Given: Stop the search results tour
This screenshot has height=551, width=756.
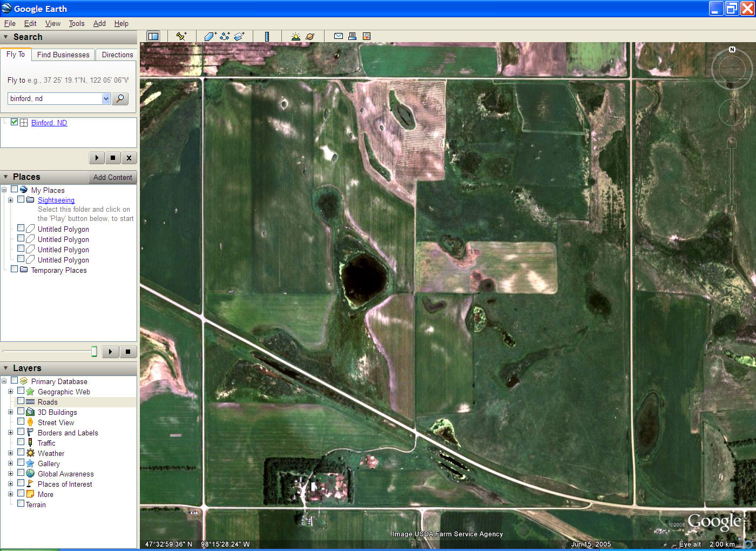Looking at the screenshot, I should (x=112, y=158).
